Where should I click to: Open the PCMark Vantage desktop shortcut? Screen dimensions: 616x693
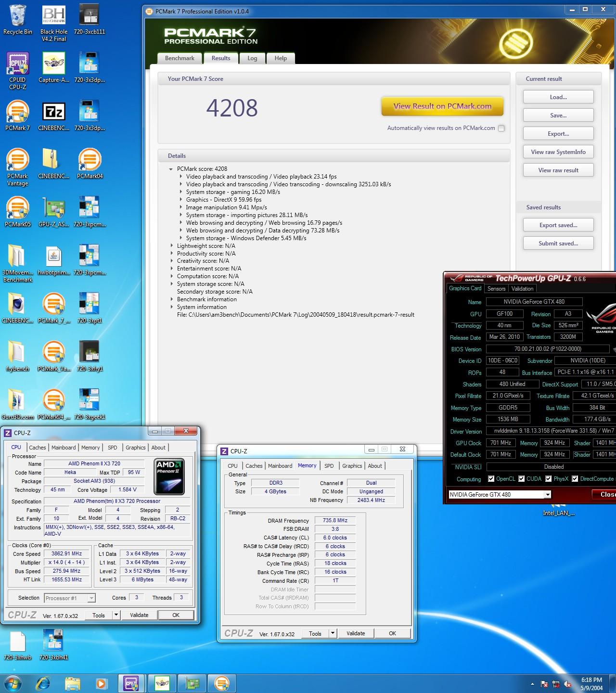pyautogui.click(x=18, y=167)
